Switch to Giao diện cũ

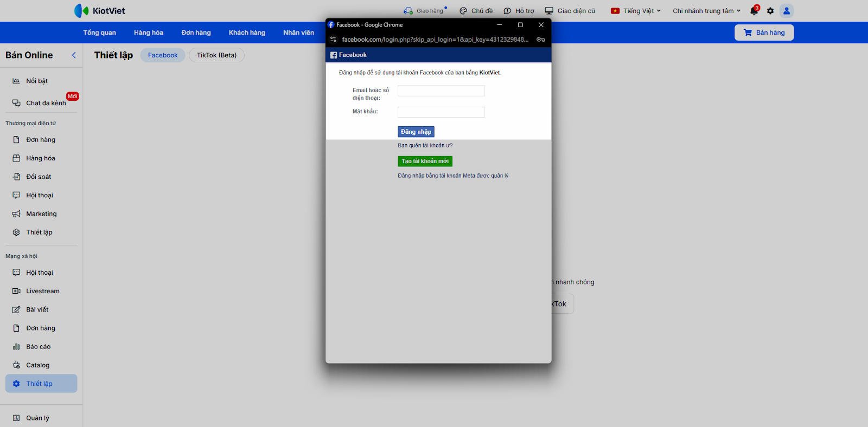coord(570,11)
